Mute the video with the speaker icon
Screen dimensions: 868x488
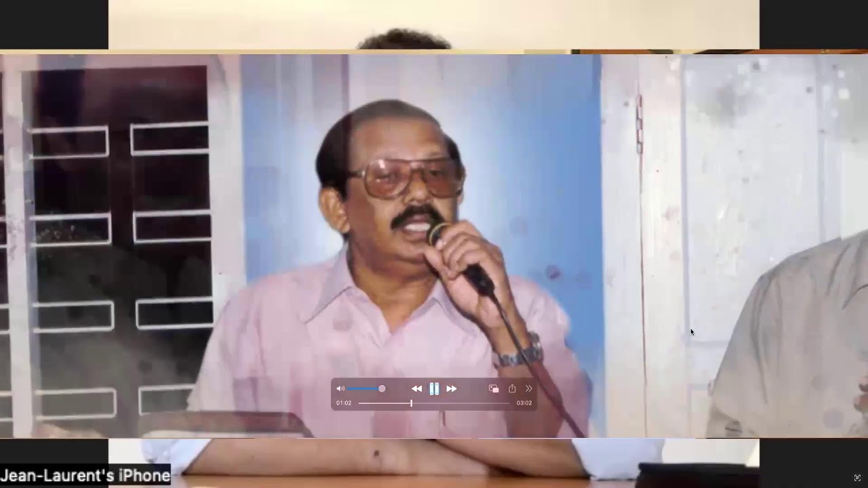pos(340,388)
